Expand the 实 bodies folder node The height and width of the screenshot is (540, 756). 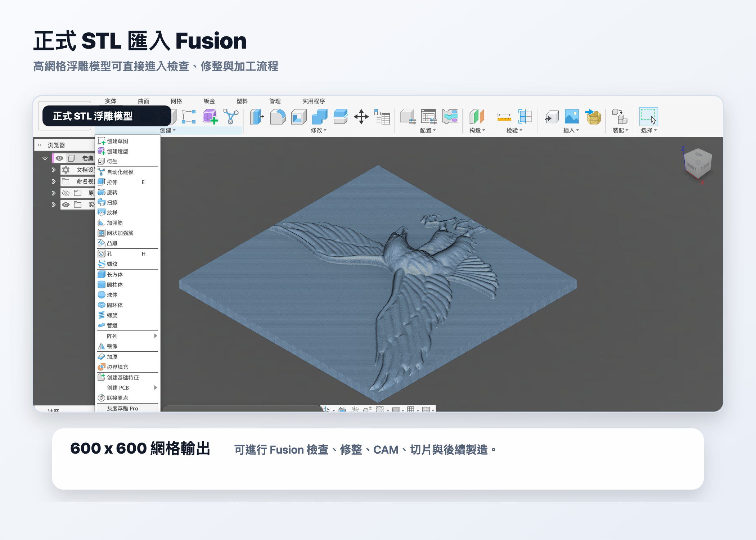tap(54, 204)
